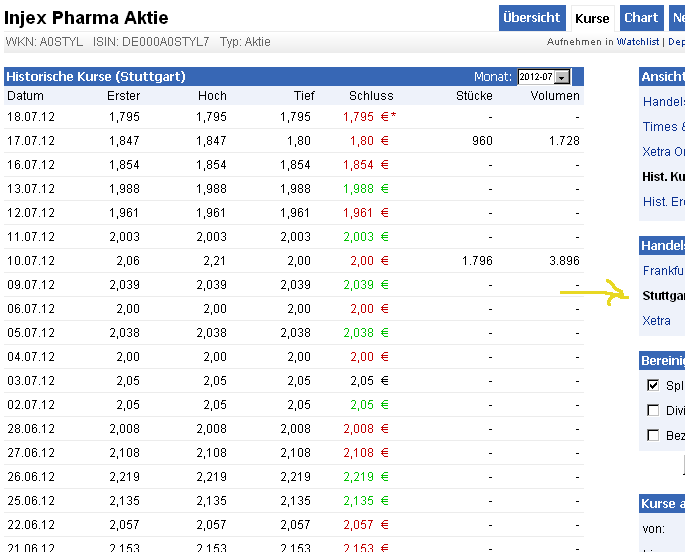
Task: Click Stücke value 1.796
Action: (x=477, y=261)
